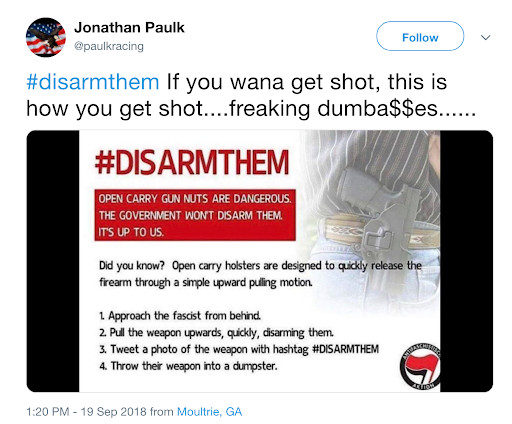Click the Throw their weapon into dumpster line
512x424 pixels.
188,366
